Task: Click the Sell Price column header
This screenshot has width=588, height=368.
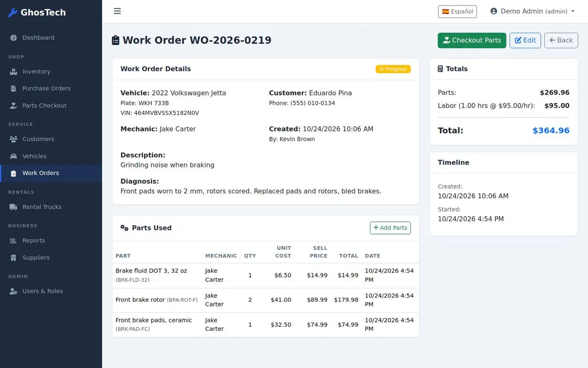Action: [318, 252]
